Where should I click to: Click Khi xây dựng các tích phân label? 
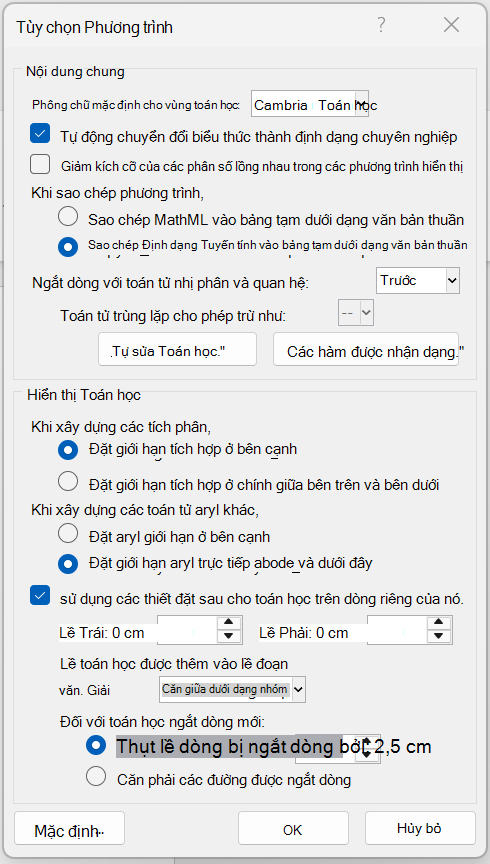(x=121, y=427)
